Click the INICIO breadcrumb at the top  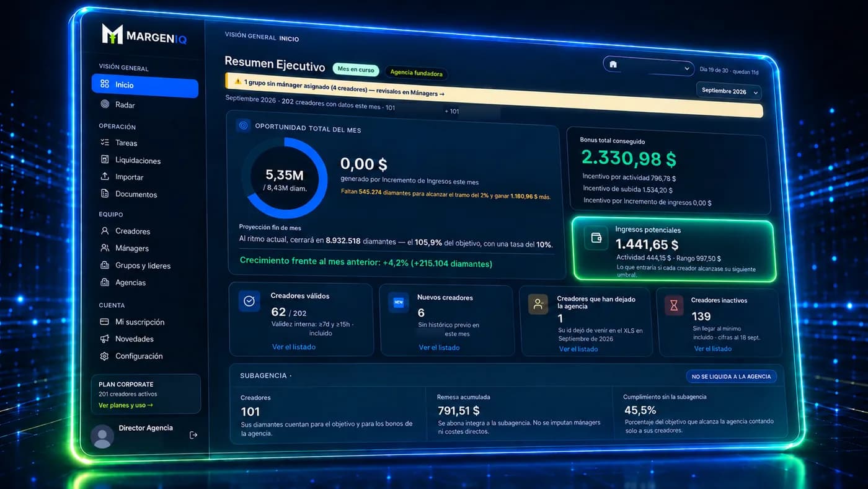(x=289, y=38)
